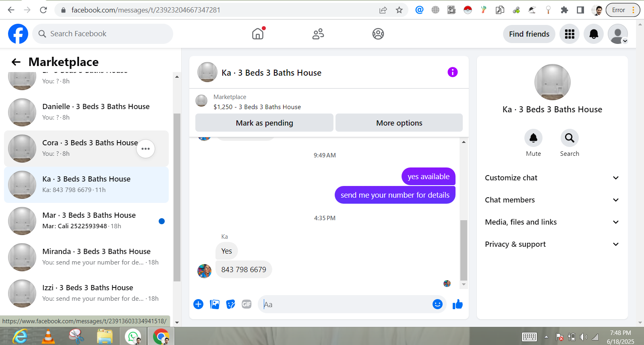This screenshot has height=345, width=644.
Task: Navigate back in browser history
Action: click(11, 10)
